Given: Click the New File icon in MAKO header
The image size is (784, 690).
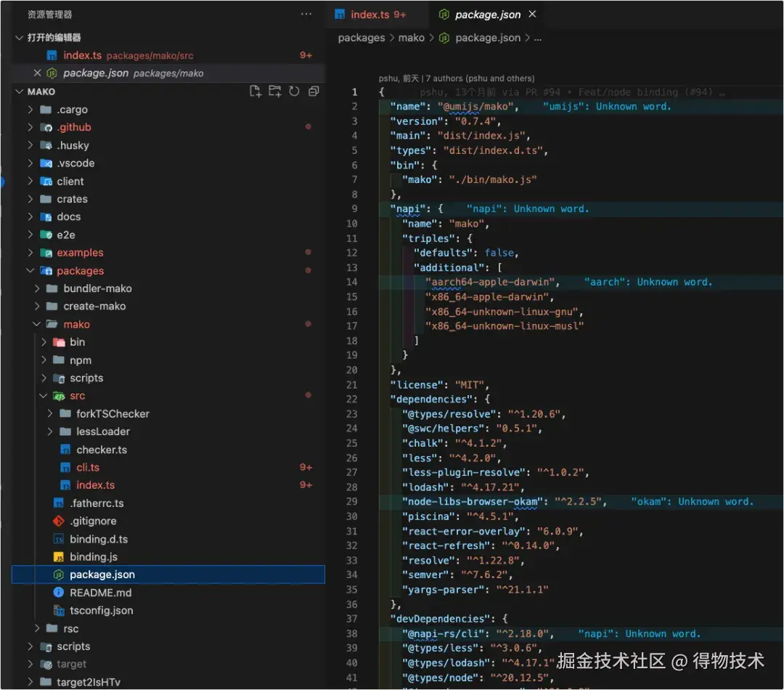Looking at the screenshot, I should (x=255, y=91).
